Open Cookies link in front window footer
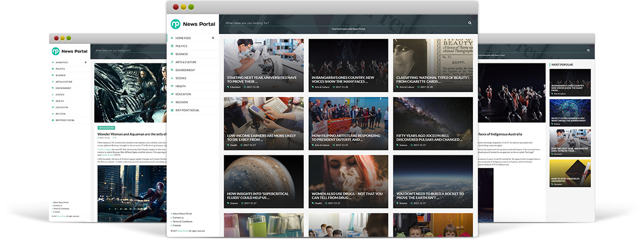 [176, 225]
